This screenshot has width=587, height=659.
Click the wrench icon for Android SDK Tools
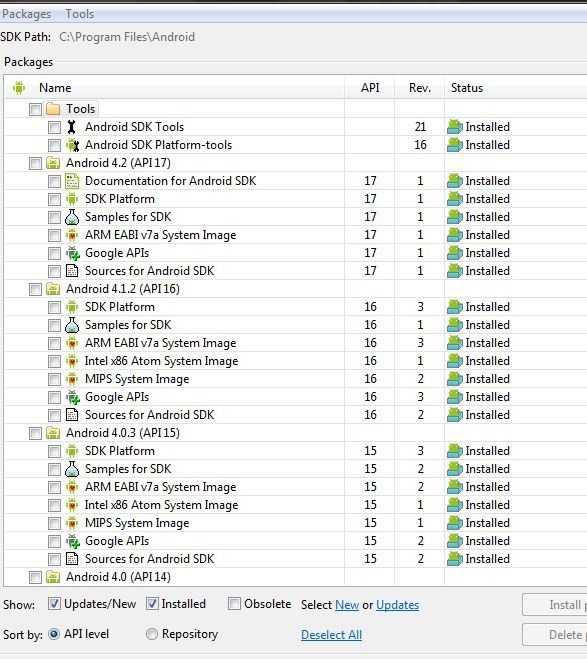[x=72, y=127]
